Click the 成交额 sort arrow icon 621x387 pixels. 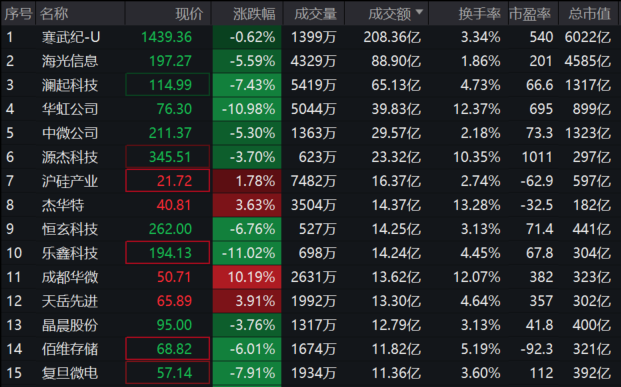(419, 12)
